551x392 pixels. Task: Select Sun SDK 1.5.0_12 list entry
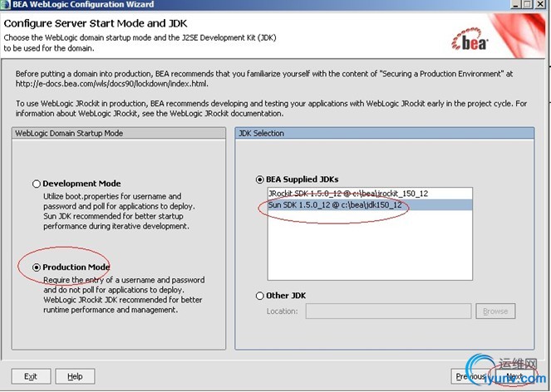(370, 205)
